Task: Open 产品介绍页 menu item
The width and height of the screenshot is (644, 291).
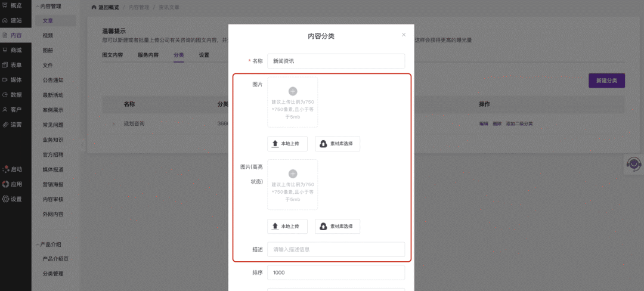Action: pyautogui.click(x=55, y=259)
